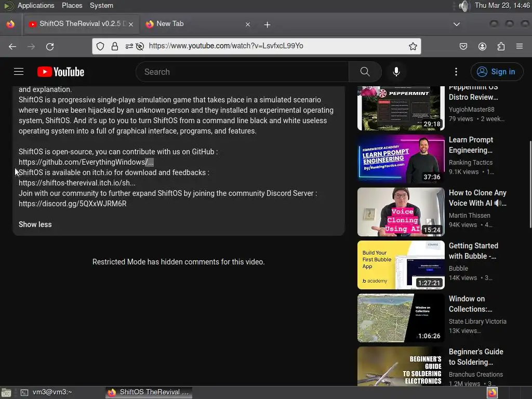This screenshot has height=399, width=532.
Task: Open Save to Pocket icon
Action: pyautogui.click(x=463, y=46)
